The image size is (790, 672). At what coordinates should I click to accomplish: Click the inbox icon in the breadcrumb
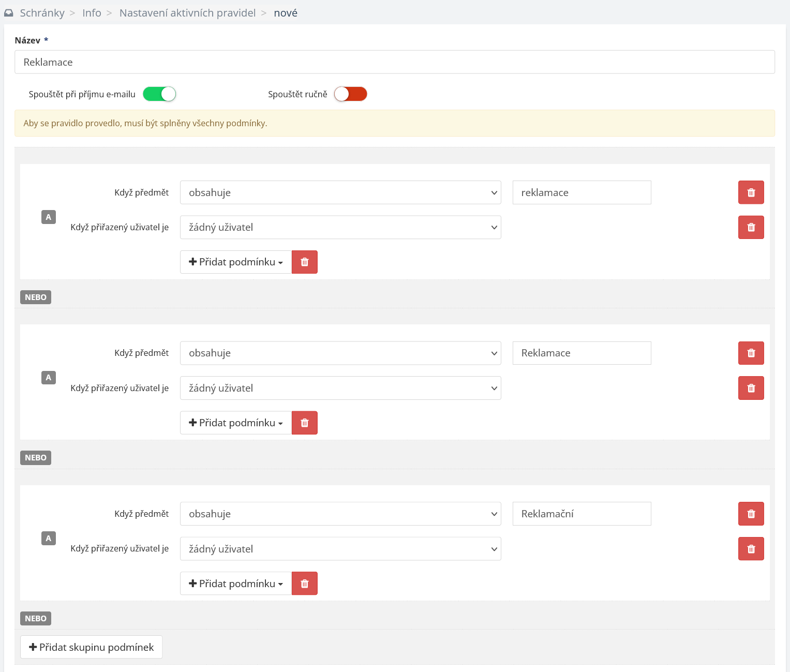[x=9, y=13]
